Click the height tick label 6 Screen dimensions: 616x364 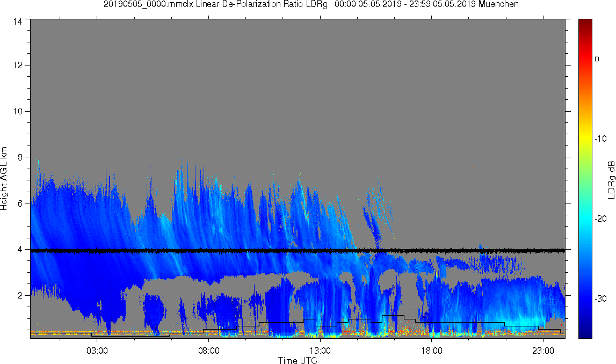[x=20, y=203]
